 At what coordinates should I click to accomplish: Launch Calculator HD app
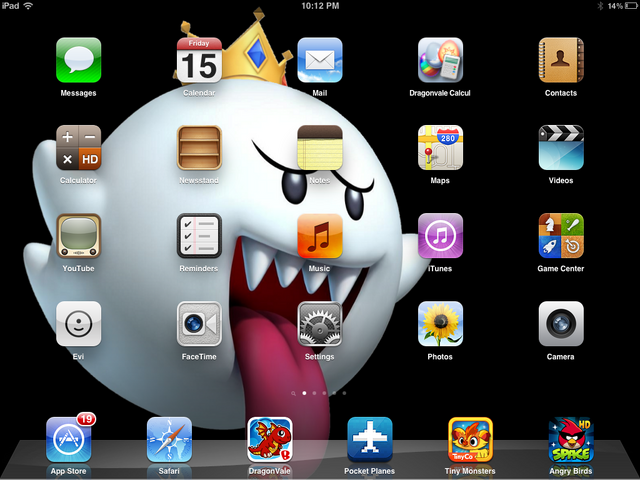coord(78,148)
